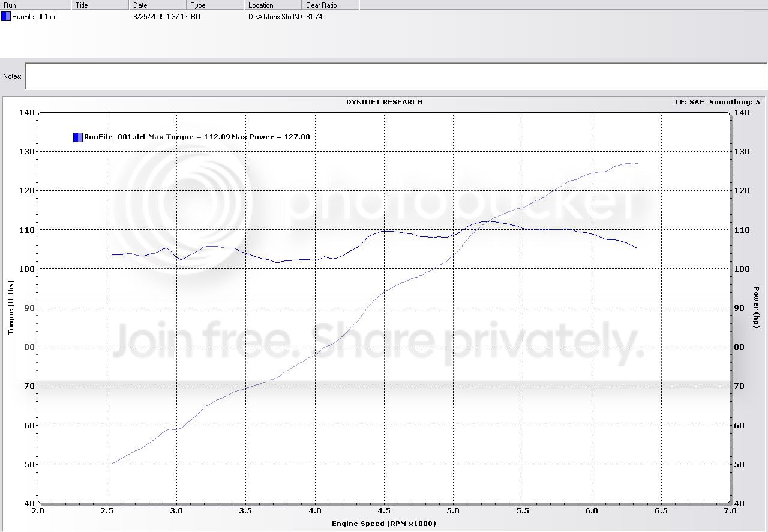Click the 5.0 tick on the RPM axis

coord(454,511)
